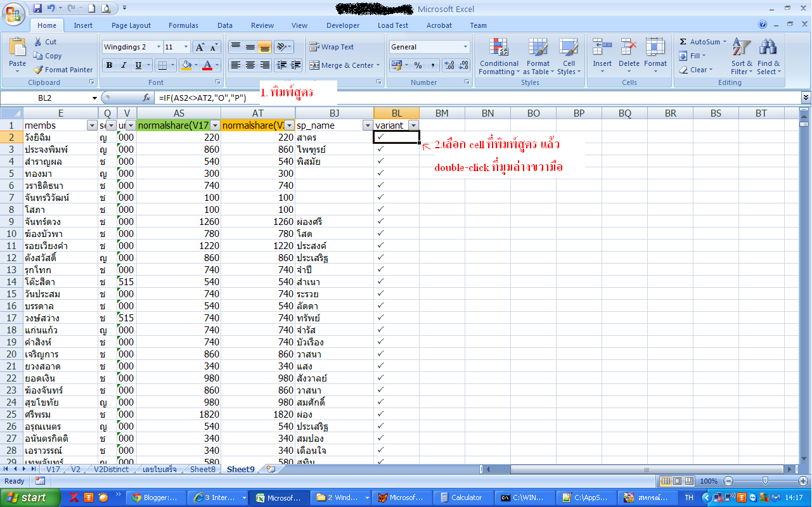Click Comma Style icon
The image size is (812, 507).
tap(433, 65)
